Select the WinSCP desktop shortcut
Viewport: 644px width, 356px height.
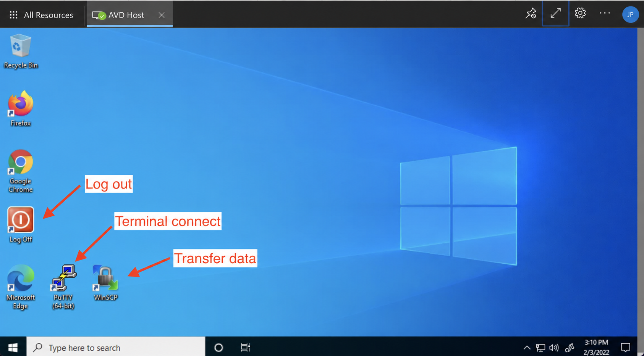pos(105,283)
